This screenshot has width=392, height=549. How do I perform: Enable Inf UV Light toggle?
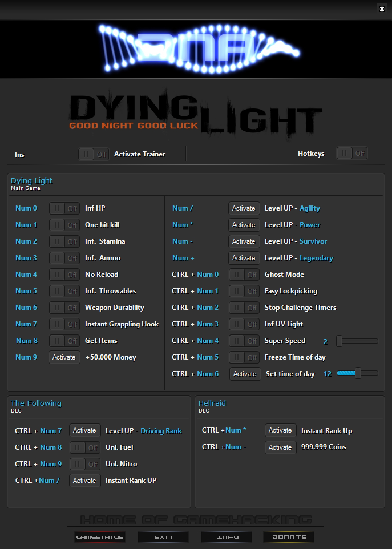click(x=244, y=324)
